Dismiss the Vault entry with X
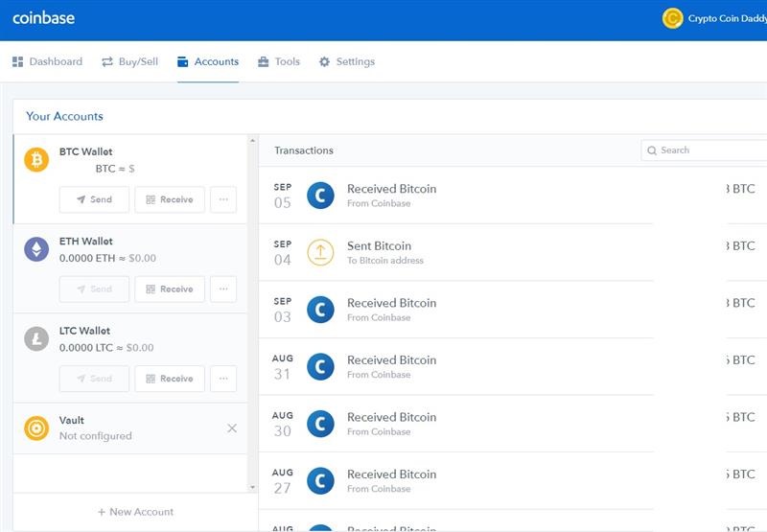The image size is (767, 532). click(232, 428)
